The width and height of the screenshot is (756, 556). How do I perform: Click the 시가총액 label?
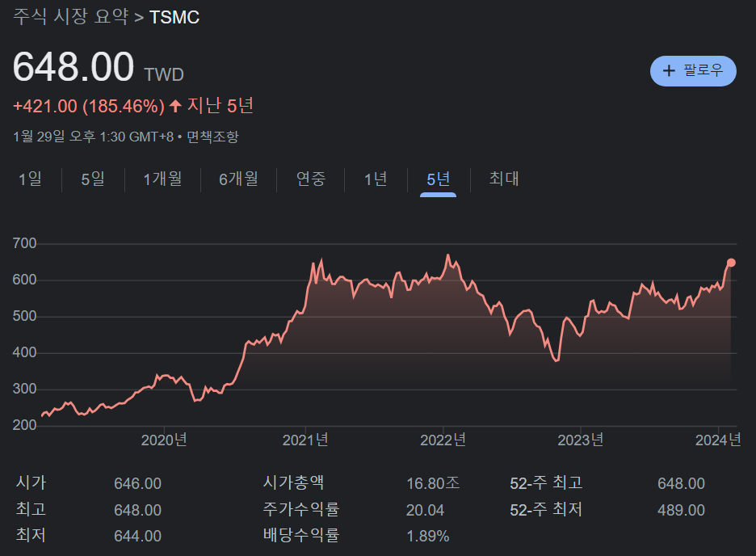[293, 482]
